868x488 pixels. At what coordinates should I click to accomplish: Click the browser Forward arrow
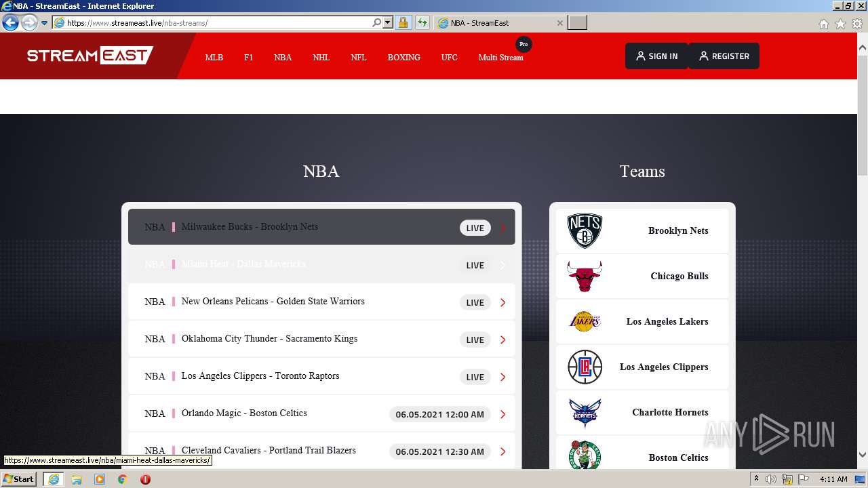29,23
